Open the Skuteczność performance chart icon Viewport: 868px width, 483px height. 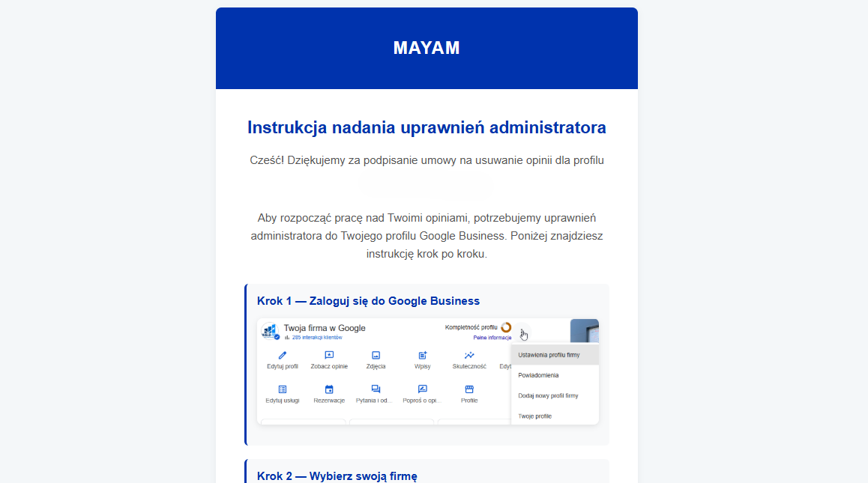tap(468, 353)
